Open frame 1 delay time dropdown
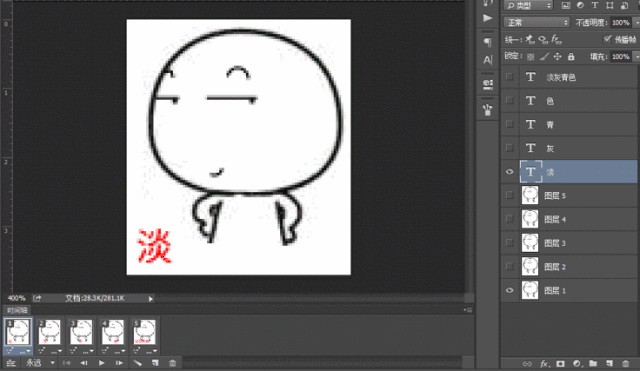 pos(27,351)
